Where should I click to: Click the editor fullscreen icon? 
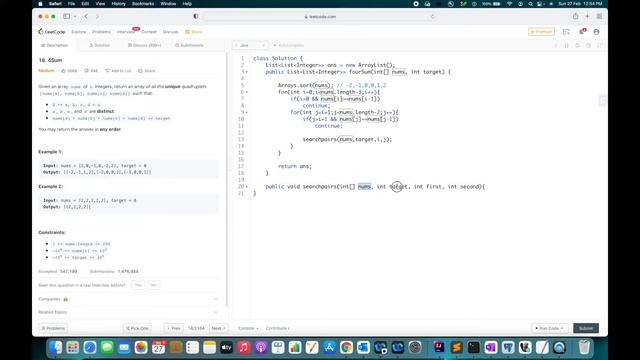tap(599, 45)
